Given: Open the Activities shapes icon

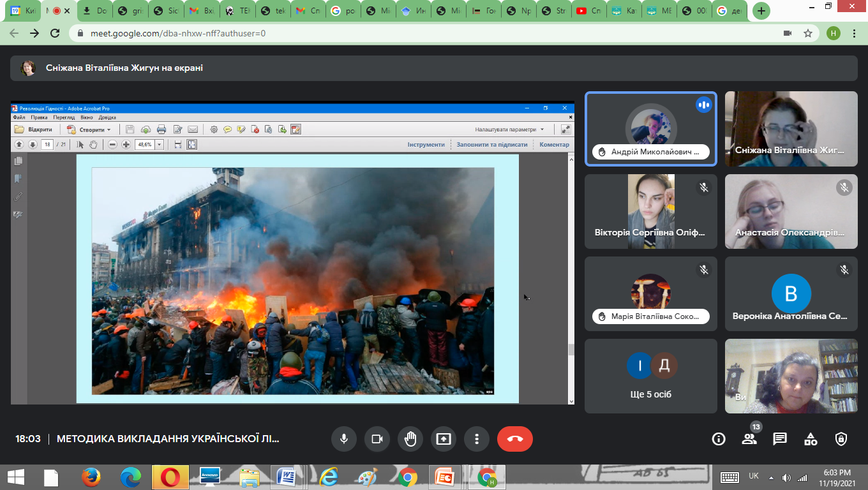Looking at the screenshot, I should (x=811, y=439).
